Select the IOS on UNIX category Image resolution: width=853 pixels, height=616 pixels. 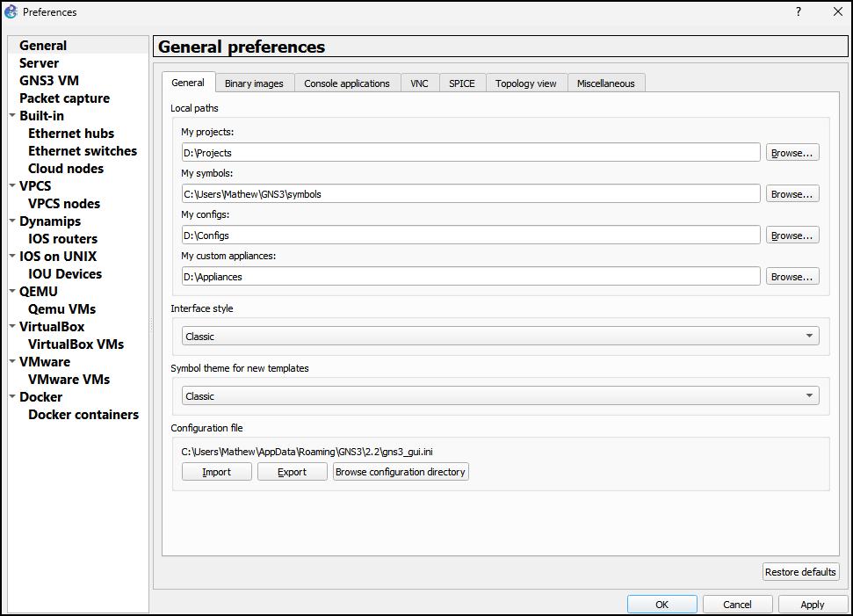coord(58,257)
